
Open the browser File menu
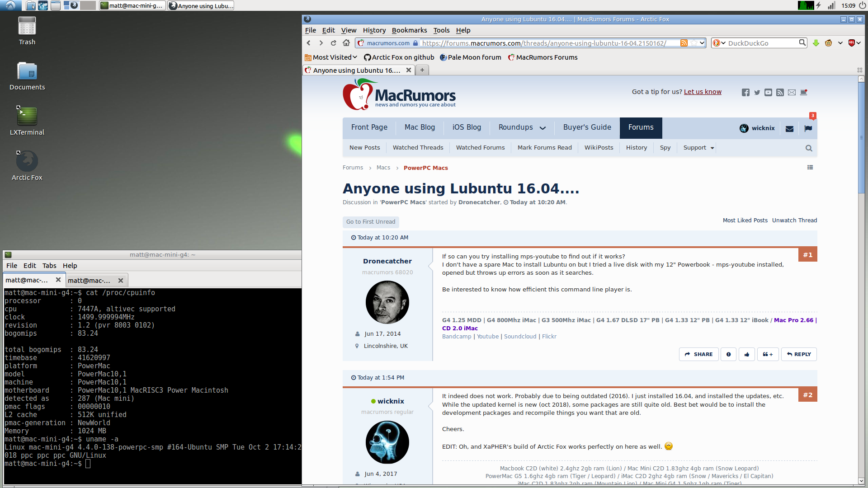pos(311,30)
